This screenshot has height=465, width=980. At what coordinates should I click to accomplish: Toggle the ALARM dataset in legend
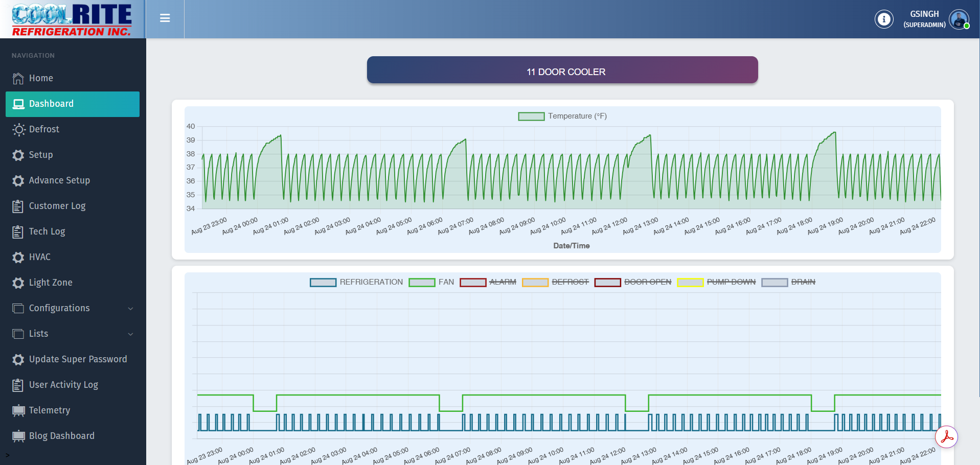click(488, 282)
